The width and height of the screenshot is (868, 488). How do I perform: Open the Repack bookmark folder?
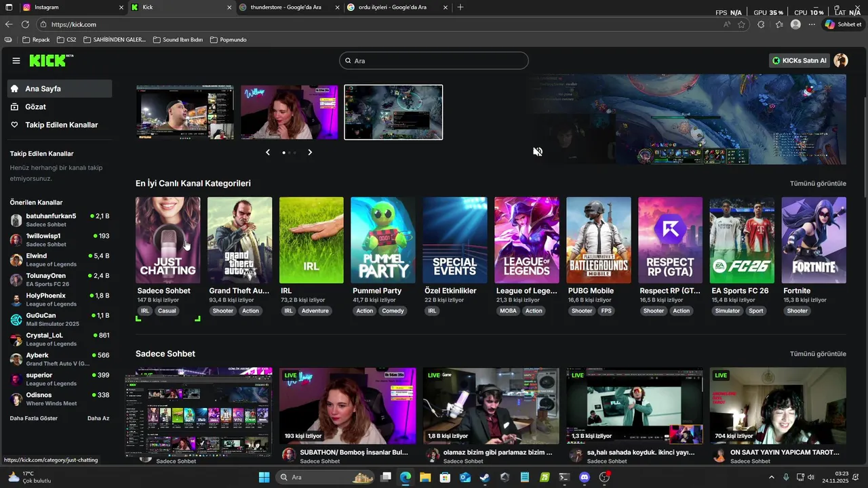(x=36, y=40)
